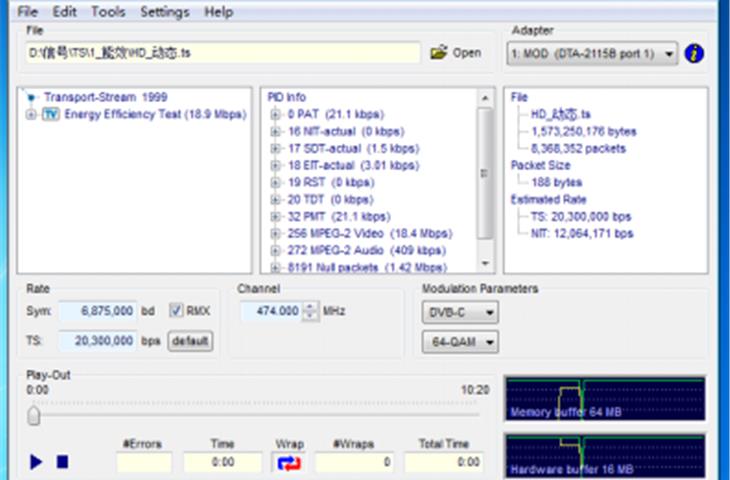Click the Channel frequency stepper arrows
Viewport: 730px width, 480px height.
[310, 311]
